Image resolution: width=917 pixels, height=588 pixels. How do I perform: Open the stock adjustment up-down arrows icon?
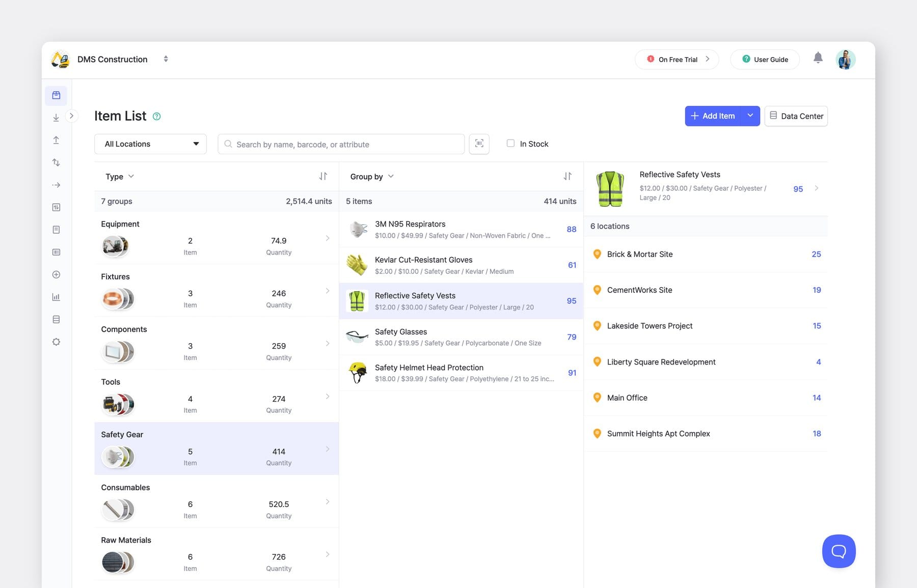[x=56, y=162]
